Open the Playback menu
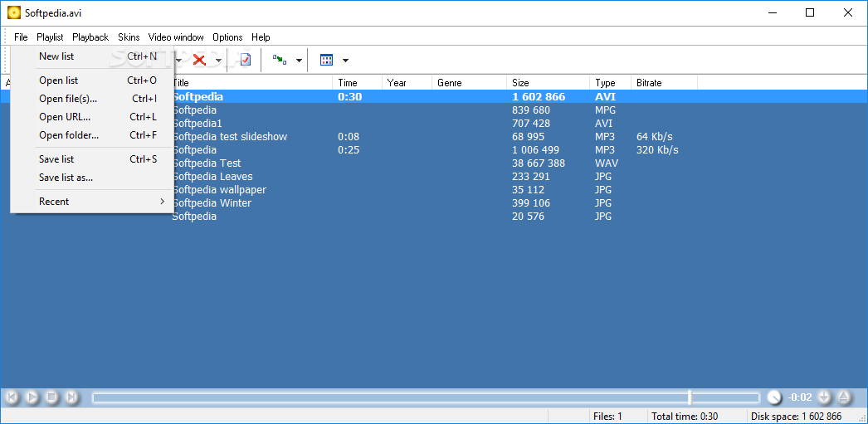This screenshot has width=868, height=424. click(90, 37)
